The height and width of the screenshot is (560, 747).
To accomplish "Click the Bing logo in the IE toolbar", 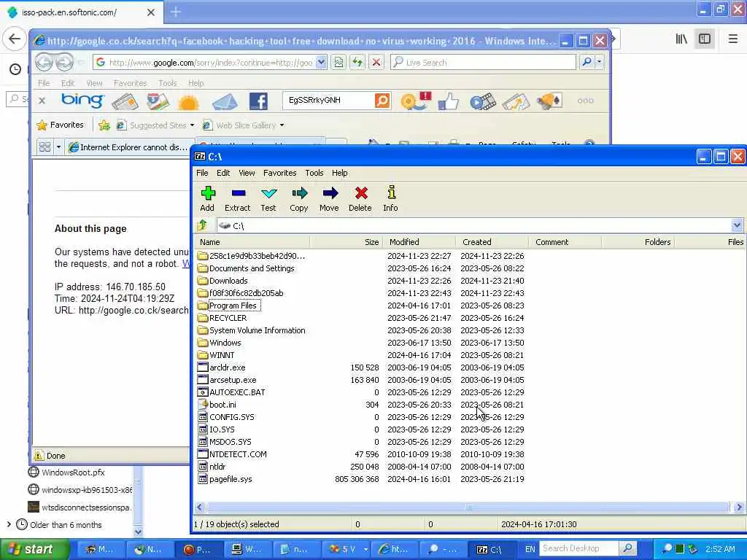I will (82, 101).
